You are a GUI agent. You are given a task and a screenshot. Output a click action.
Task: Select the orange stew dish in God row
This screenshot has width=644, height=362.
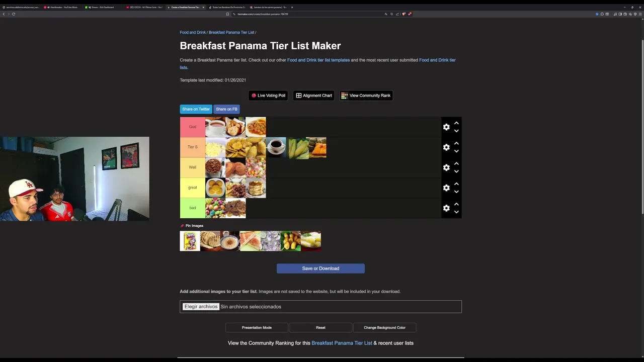tap(256, 127)
